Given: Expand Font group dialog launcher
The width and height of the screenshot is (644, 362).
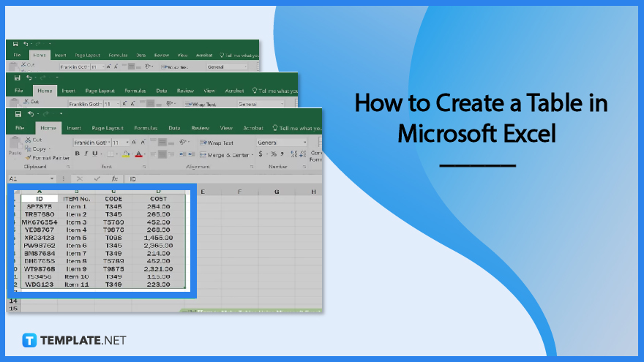Looking at the screenshot, I should point(144,167).
